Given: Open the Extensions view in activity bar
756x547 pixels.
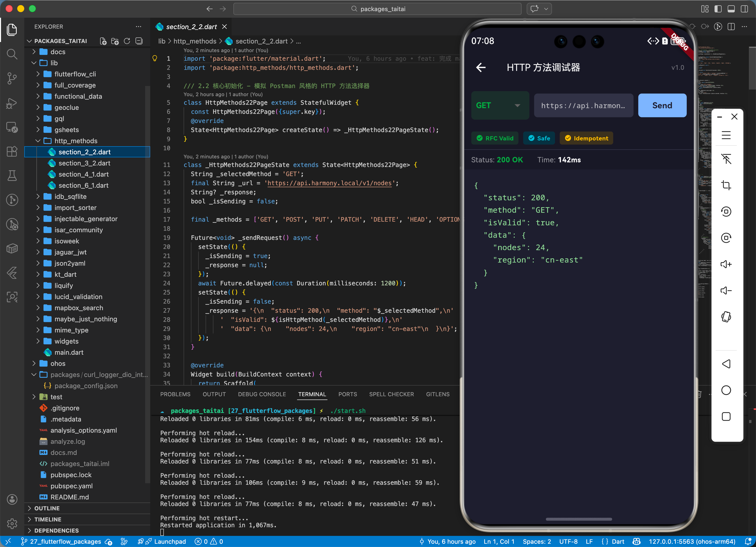Looking at the screenshot, I should coord(12,152).
